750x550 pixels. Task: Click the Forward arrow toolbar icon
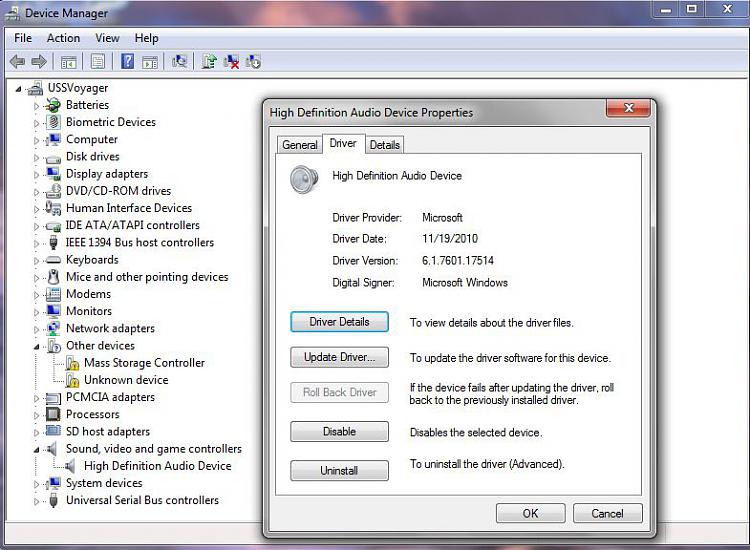39,61
